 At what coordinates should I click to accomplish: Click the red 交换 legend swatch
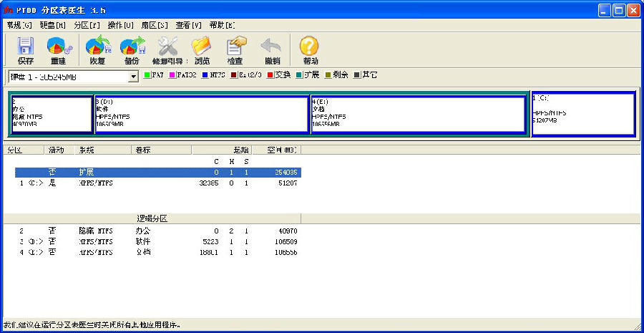[270, 75]
